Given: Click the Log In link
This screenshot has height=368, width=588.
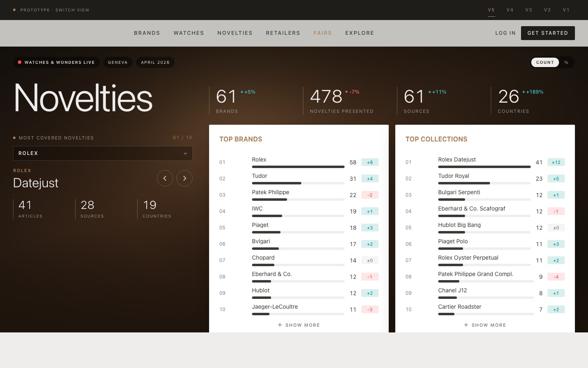Looking at the screenshot, I should [506, 33].
